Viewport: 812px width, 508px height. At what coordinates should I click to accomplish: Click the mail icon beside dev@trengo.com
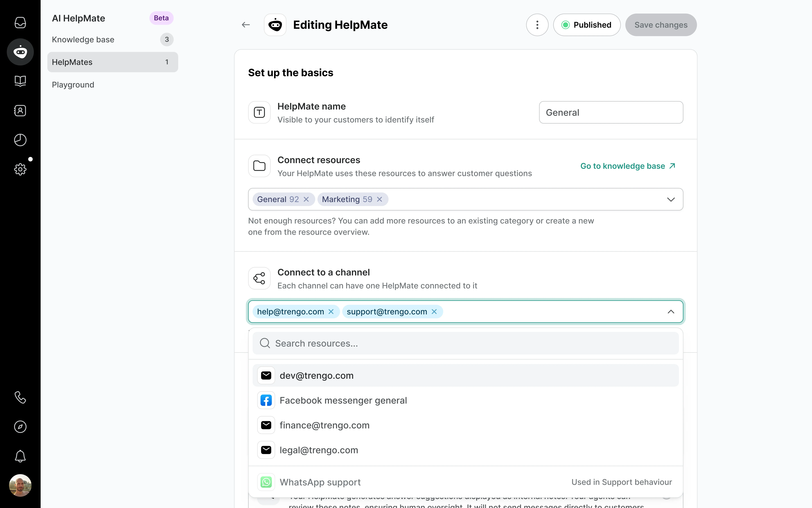[x=266, y=375]
